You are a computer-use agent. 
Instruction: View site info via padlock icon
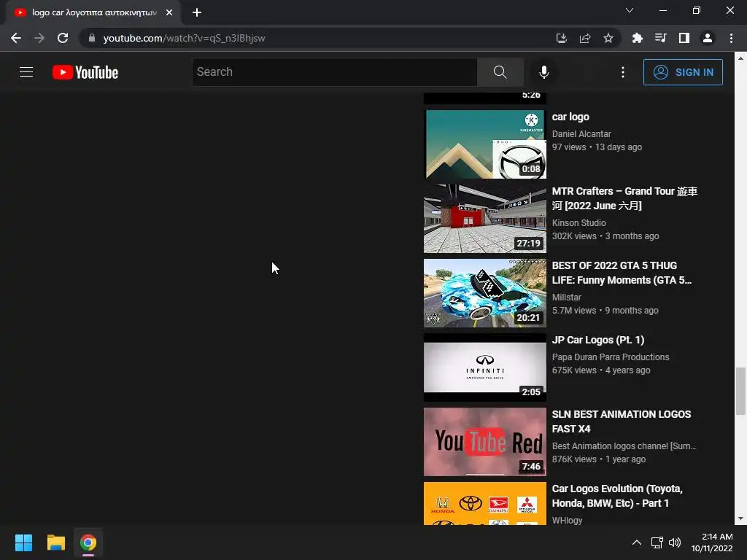pos(92,38)
